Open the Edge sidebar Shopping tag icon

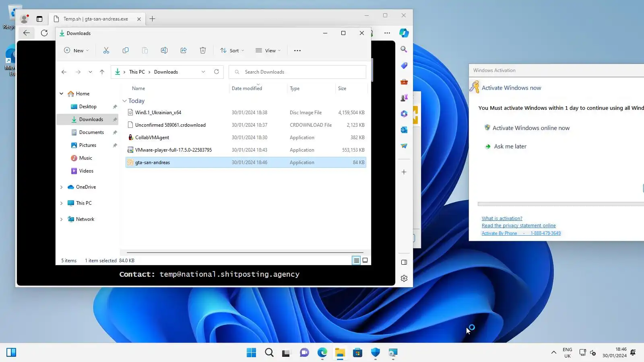coord(404,65)
